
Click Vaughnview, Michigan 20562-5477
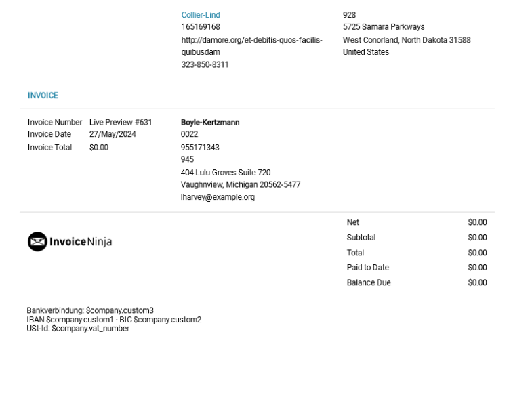(241, 185)
